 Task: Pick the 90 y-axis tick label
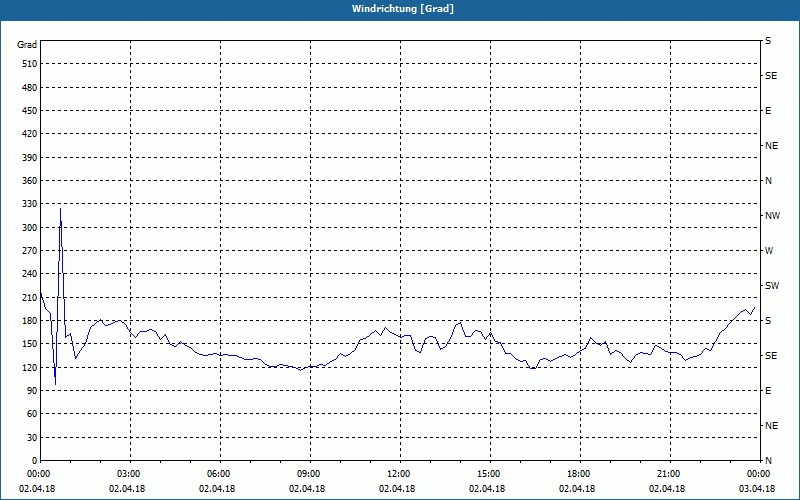[32, 391]
